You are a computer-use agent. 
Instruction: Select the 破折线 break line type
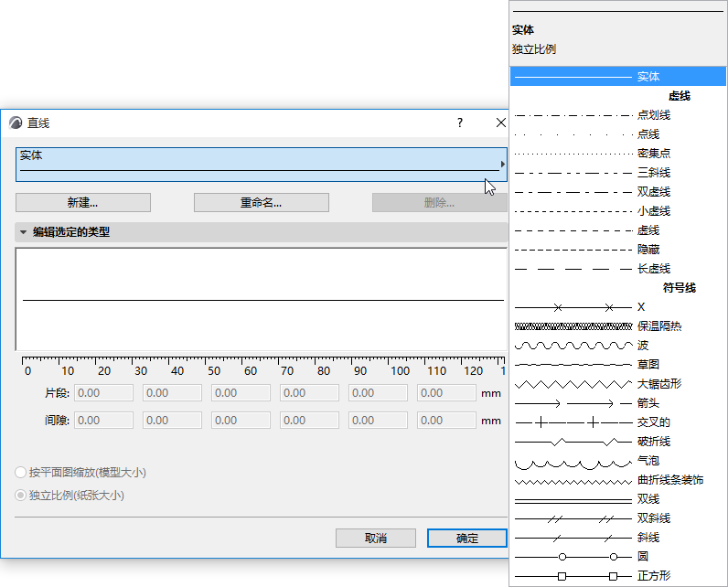pyautogui.click(x=618, y=442)
